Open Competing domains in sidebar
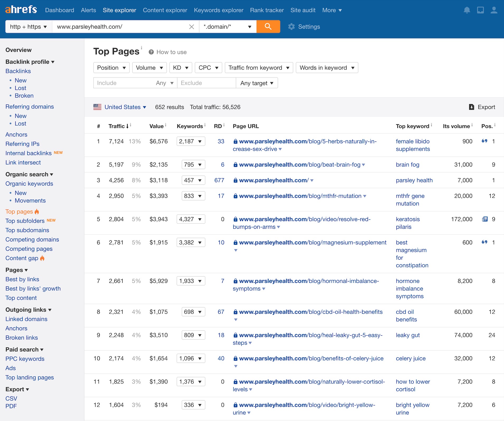The height and width of the screenshot is (421, 504). 32,239
